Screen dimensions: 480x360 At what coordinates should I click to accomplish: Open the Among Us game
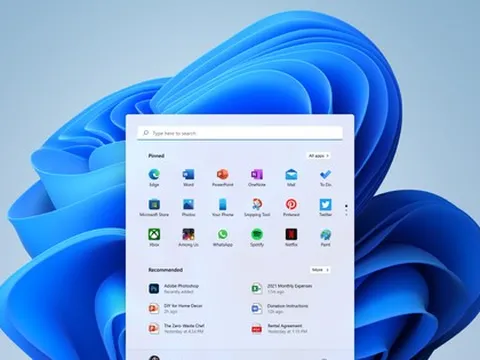[x=188, y=238]
